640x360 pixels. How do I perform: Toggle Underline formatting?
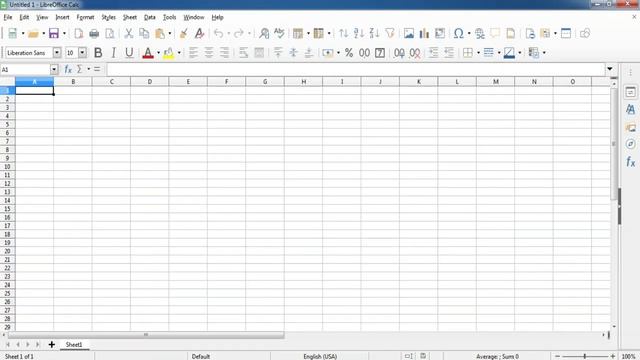coord(129,53)
